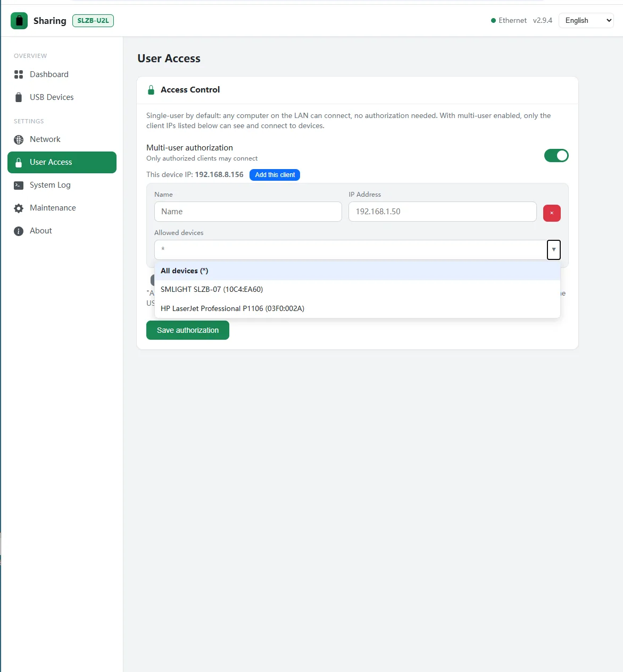Click the Access Control section title
This screenshot has width=623, height=672.
click(190, 90)
